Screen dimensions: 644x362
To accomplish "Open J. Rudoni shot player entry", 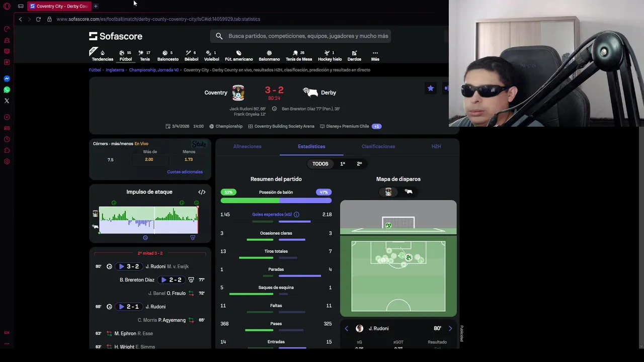I will click(x=378, y=328).
